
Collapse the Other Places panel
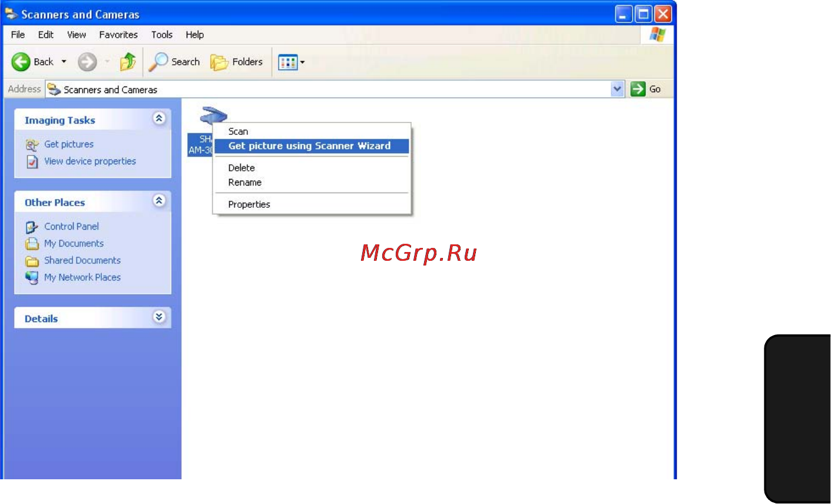pos(159,201)
